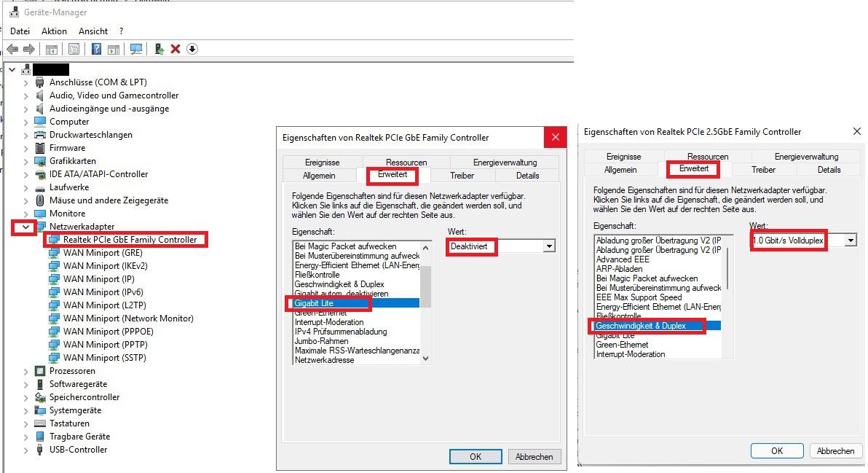Click Abbrechen in GbE Family Controller dialog
Viewport: 868px width, 473px height.
[534, 457]
